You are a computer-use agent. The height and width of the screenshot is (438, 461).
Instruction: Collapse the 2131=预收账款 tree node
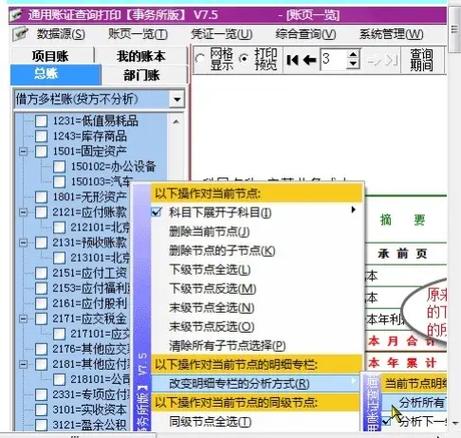point(23,242)
